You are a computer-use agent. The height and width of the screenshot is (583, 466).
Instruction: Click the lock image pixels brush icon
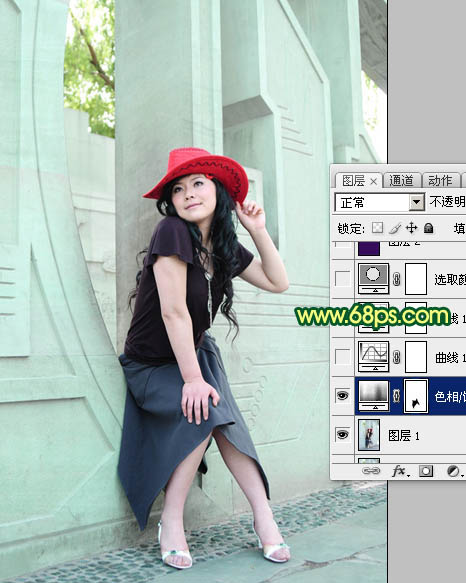click(x=395, y=228)
